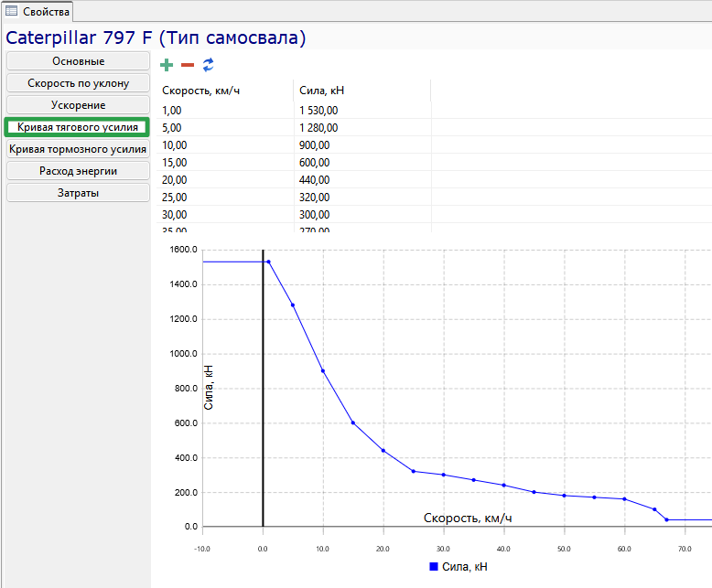Click the green plus add-row icon
Image resolution: width=712 pixels, height=588 pixels.
167,65
